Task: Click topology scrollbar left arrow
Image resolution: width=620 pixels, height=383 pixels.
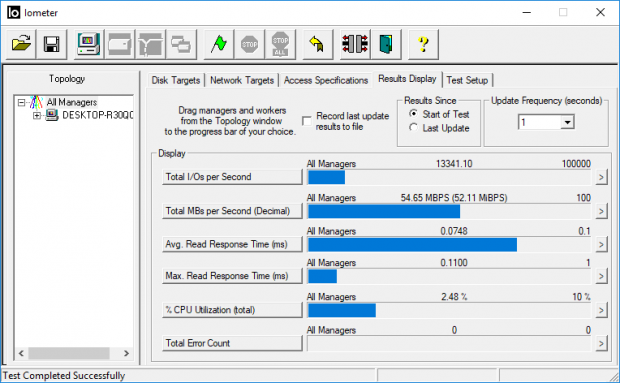Action: [21, 353]
